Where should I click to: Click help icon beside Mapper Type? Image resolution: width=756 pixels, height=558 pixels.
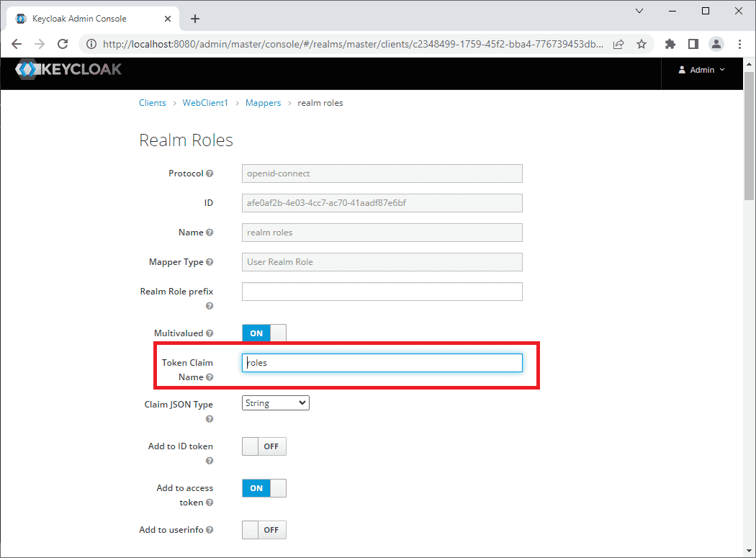pyautogui.click(x=210, y=262)
